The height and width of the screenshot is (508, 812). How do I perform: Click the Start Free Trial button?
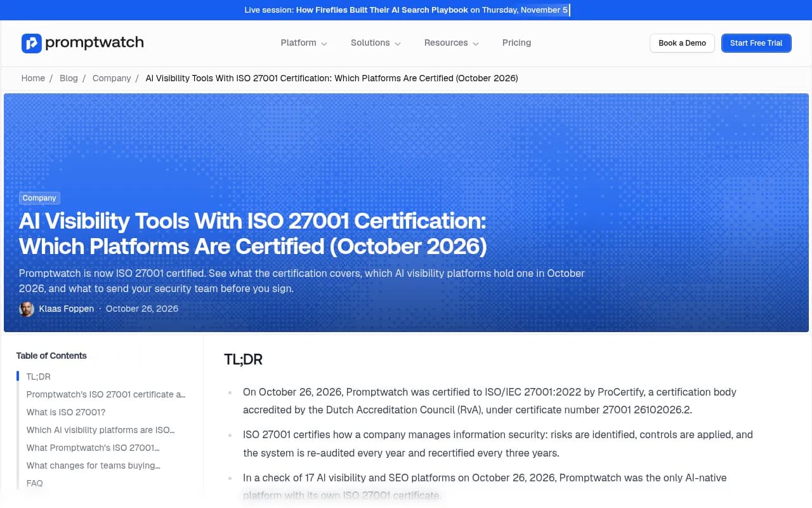tap(756, 43)
